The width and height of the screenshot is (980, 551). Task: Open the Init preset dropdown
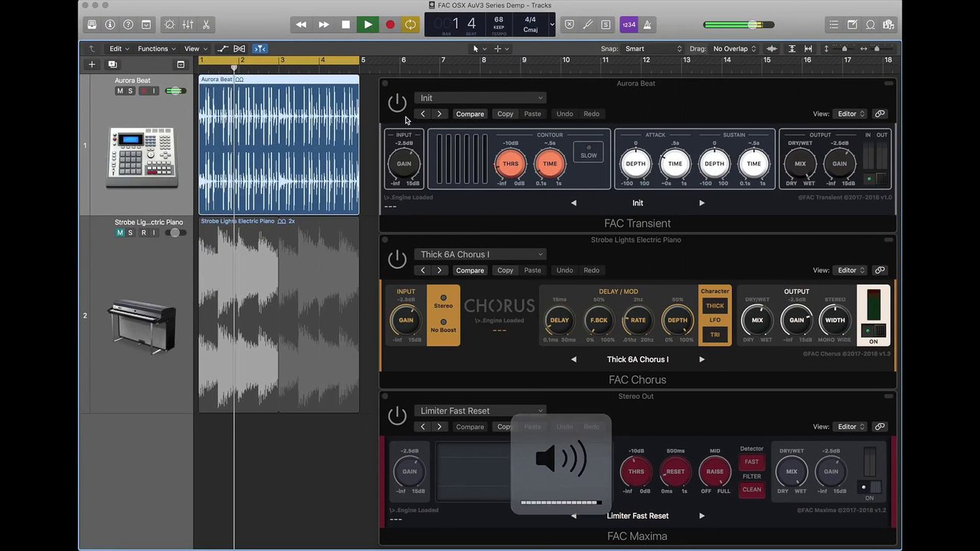pyautogui.click(x=480, y=98)
